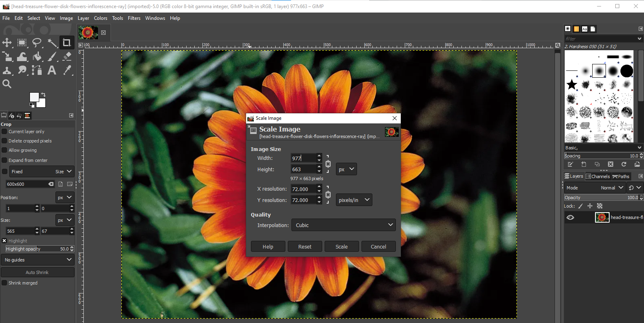Enable Expand from center checkbox
This screenshot has height=323, width=644.
click(x=4, y=160)
